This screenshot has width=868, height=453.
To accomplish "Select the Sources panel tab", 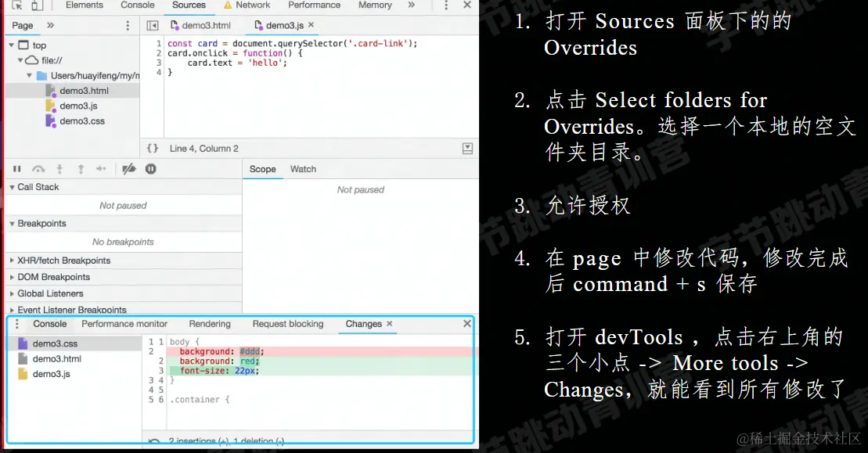I will coord(189,5).
